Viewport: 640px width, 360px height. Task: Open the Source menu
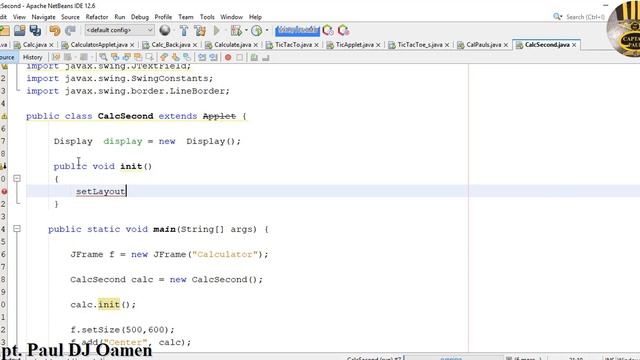point(70,17)
